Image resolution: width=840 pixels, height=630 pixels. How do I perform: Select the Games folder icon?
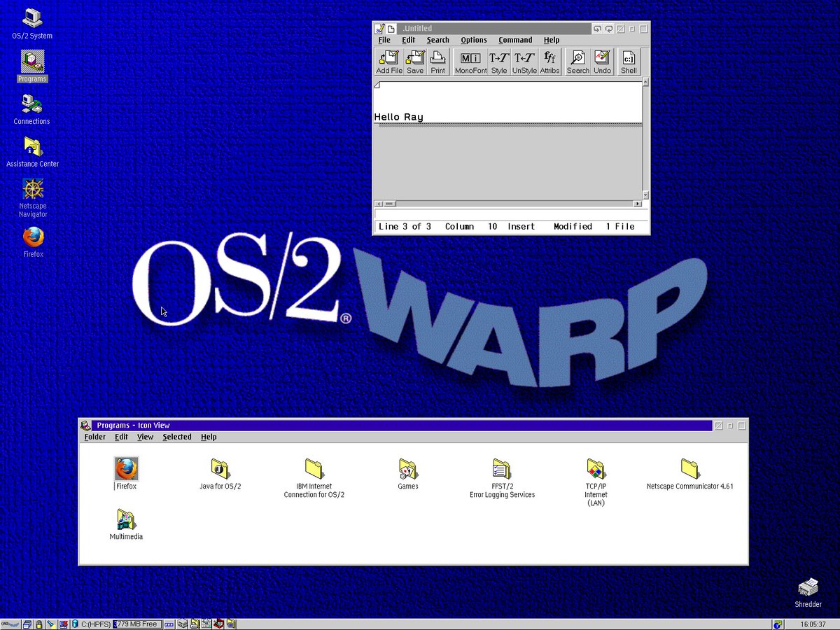(x=408, y=473)
